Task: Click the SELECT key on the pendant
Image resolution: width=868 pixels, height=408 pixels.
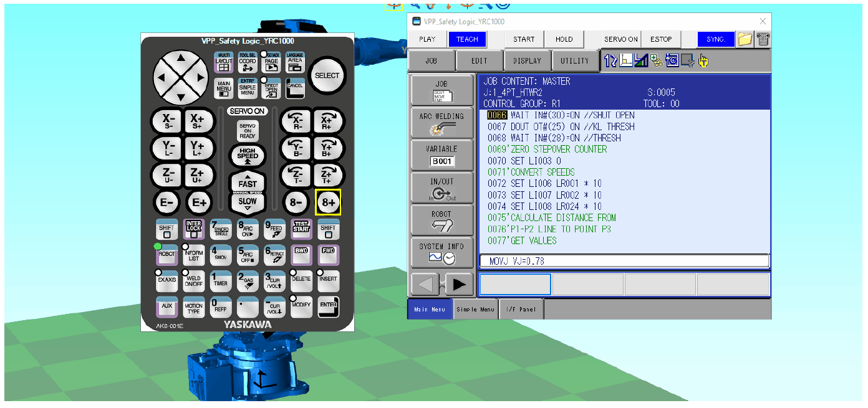Action: (327, 76)
